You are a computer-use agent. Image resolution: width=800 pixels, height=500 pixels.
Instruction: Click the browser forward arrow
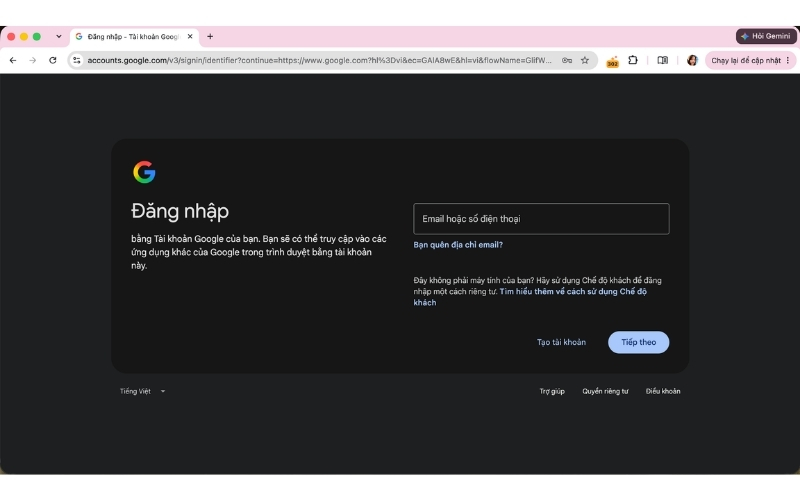(x=33, y=60)
